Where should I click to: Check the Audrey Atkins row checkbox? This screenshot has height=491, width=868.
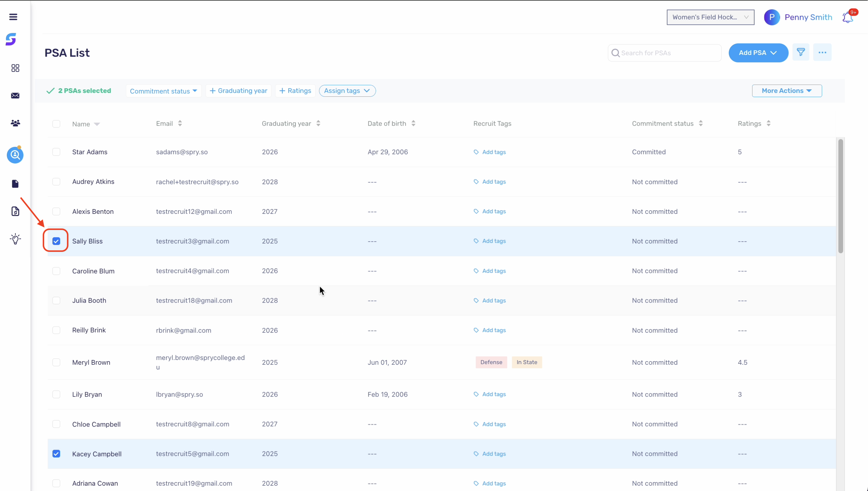pyautogui.click(x=56, y=182)
